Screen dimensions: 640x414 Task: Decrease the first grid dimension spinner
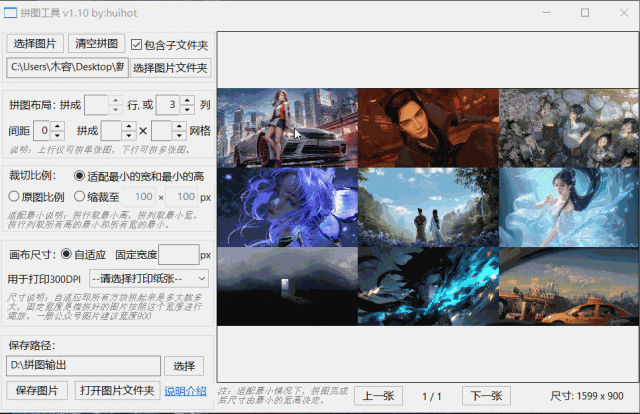coord(129,136)
